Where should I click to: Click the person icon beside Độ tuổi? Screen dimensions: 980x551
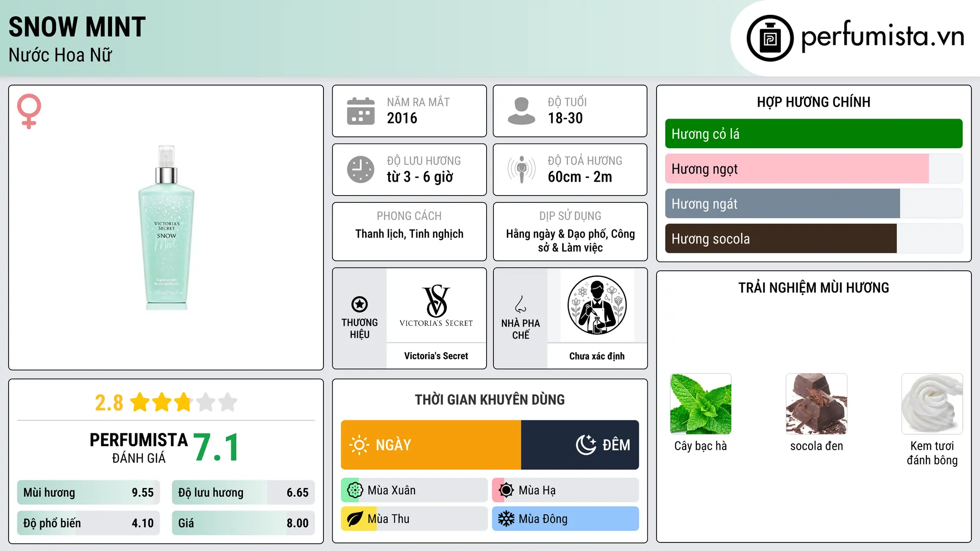coord(521,111)
